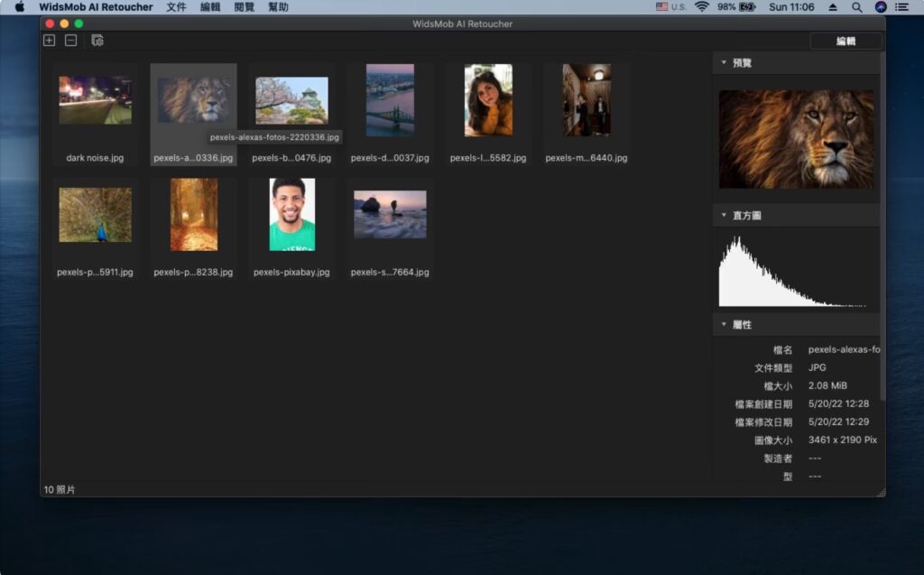Click the lion preview image in the panel
Image resolution: width=924 pixels, height=575 pixels.
point(797,137)
